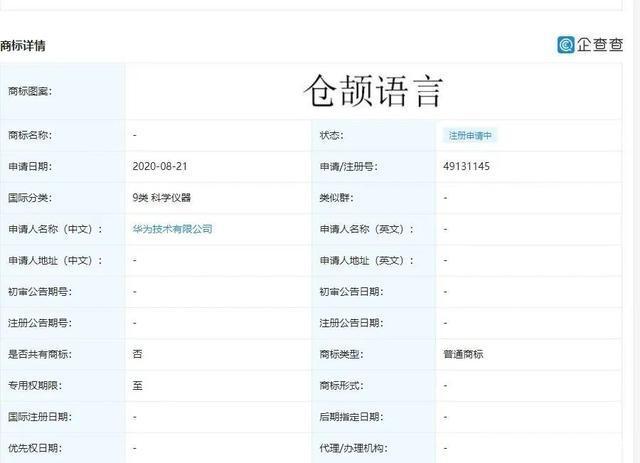The width and height of the screenshot is (640, 463).
Task: Click the 后期指定日期 label
Action: point(351,417)
